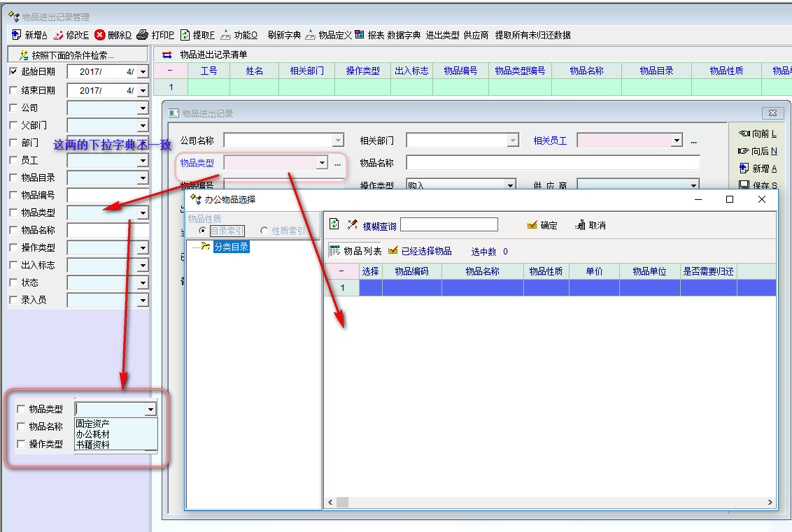The width and height of the screenshot is (792, 532).
Task: Click the 模糊查询 search input field
Action: (448, 225)
